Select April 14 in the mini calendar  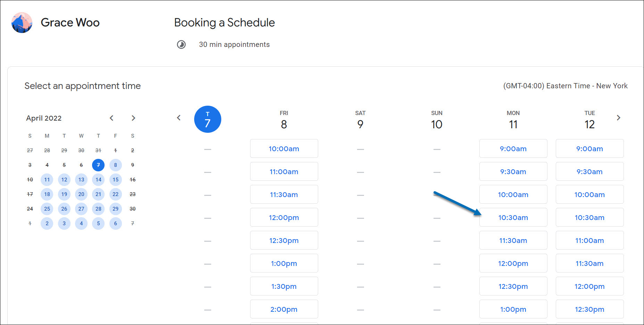click(98, 180)
